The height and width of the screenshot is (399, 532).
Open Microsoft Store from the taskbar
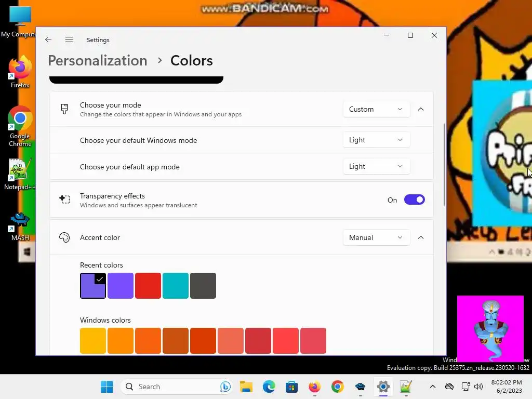coord(292,387)
